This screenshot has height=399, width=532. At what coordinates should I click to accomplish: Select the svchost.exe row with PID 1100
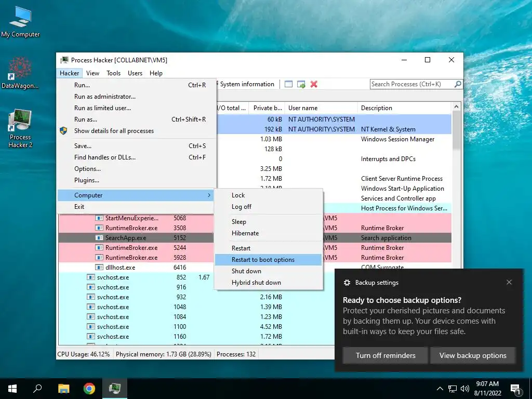[255, 327]
